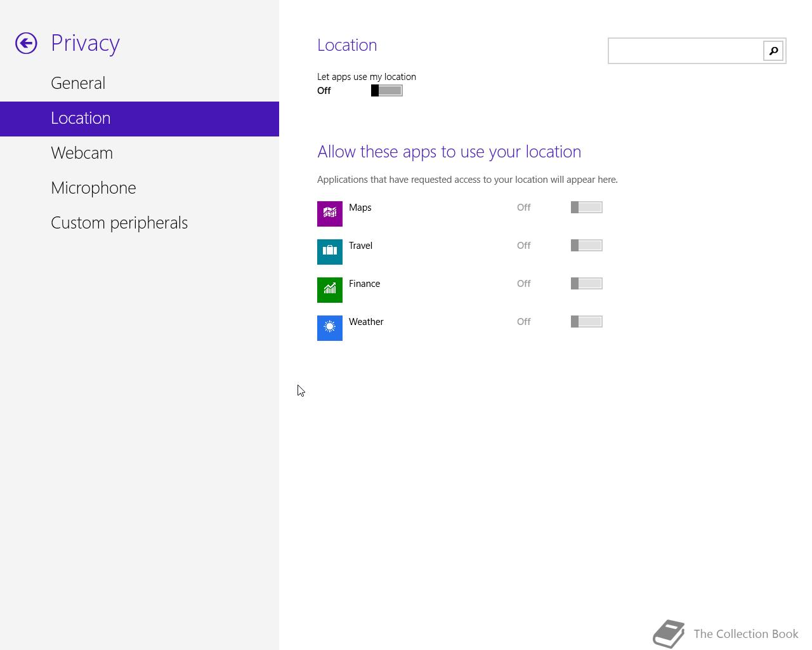This screenshot has width=812, height=650.
Task: Open the Webcam privacy section
Action: tap(140, 153)
